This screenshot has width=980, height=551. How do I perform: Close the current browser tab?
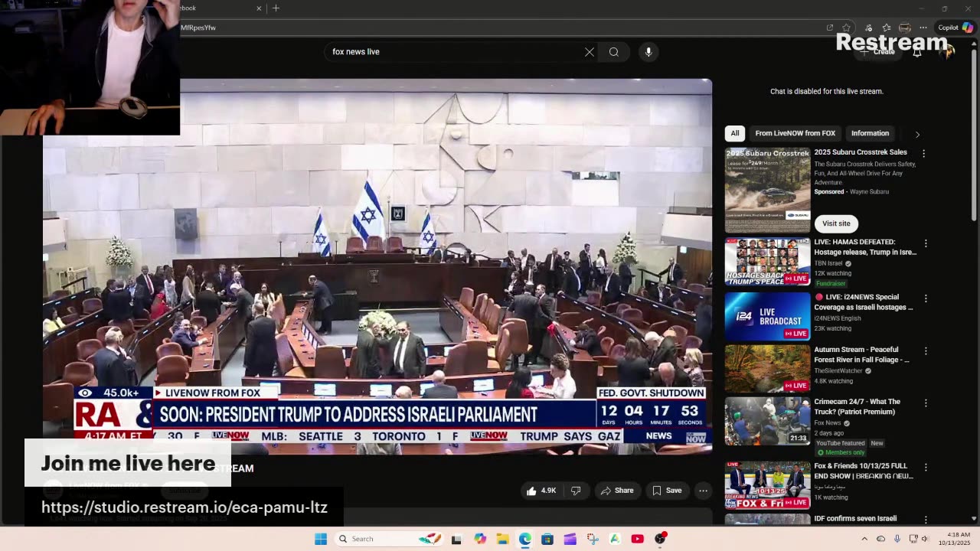click(x=259, y=8)
